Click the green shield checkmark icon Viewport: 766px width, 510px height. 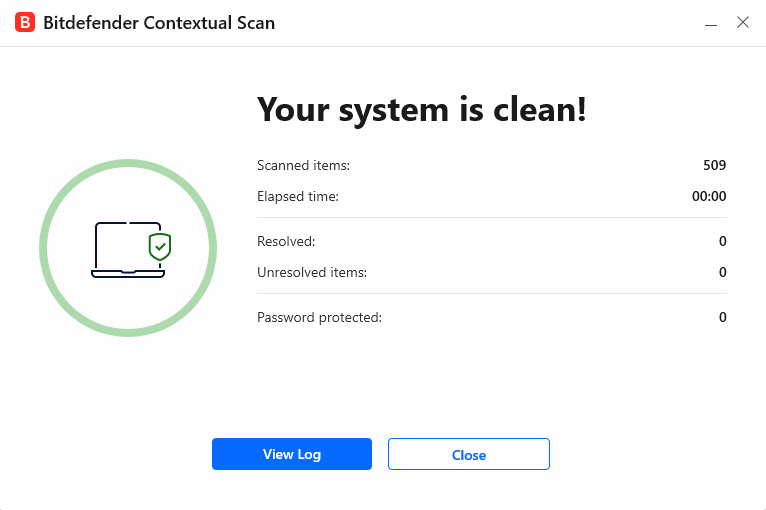159,246
